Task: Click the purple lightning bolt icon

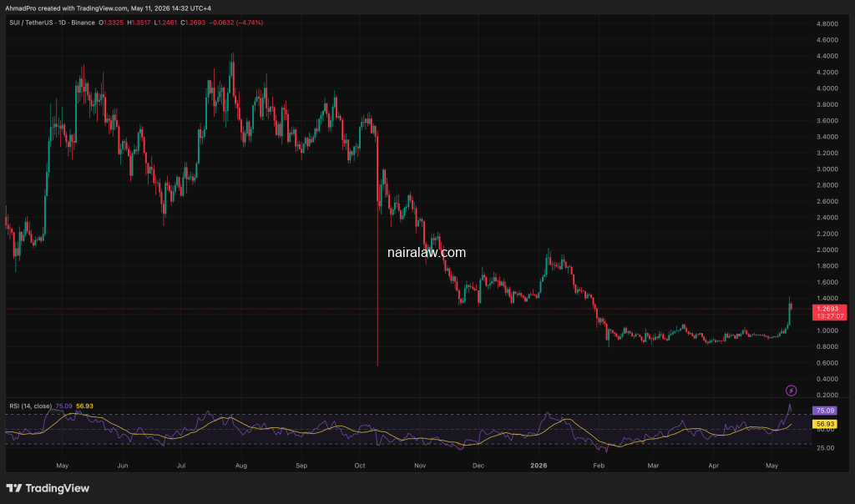Action: click(x=791, y=391)
